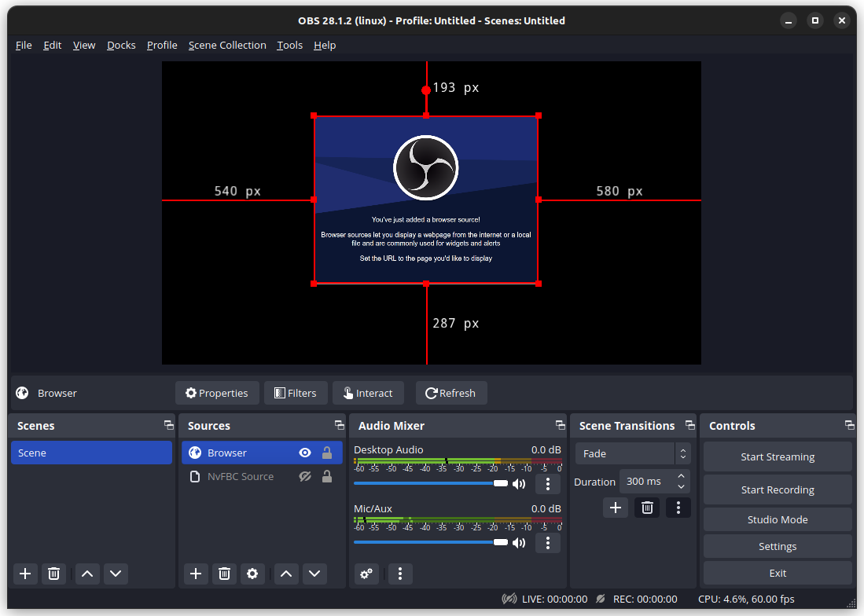This screenshot has height=616, width=864.
Task: Remove the Fade transition with the trash icon
Action: point(647,508)
